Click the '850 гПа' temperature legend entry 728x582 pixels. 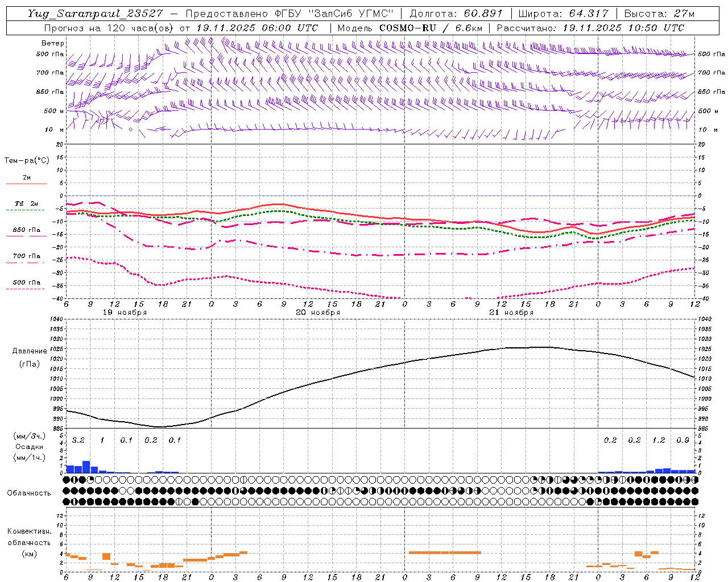click(26, 230)
